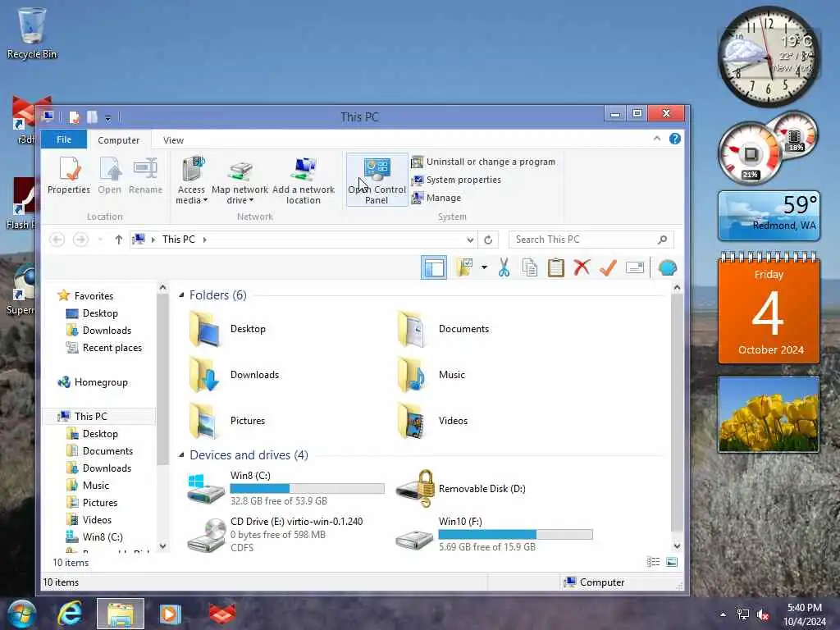This screenshot has width=840, height=630.
Task: Open the Access media dropdown
Action: (191, 180)
